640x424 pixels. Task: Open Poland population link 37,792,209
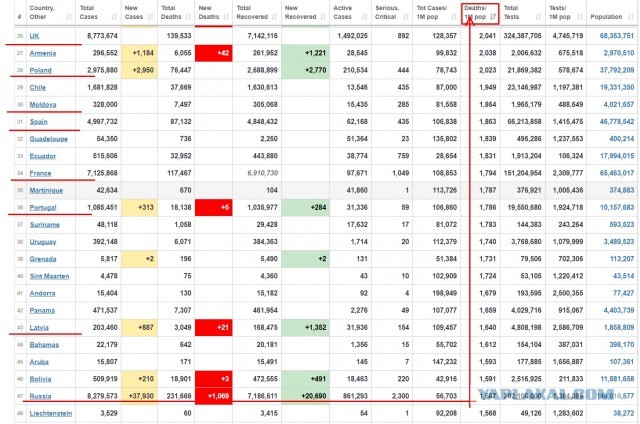point(617,70)
